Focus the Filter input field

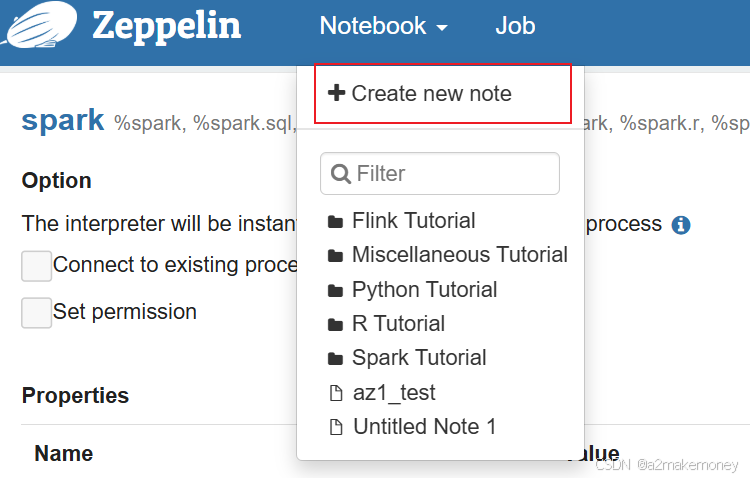[440, 174]
